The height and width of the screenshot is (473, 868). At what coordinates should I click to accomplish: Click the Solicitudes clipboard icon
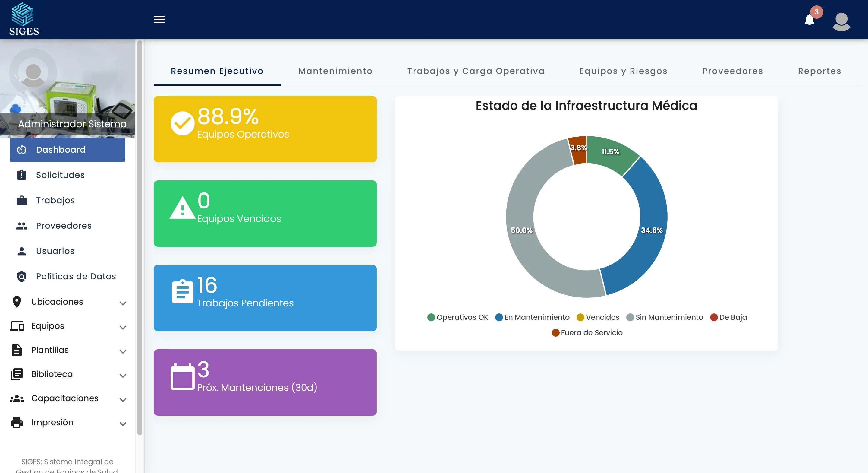click(22, 175)
